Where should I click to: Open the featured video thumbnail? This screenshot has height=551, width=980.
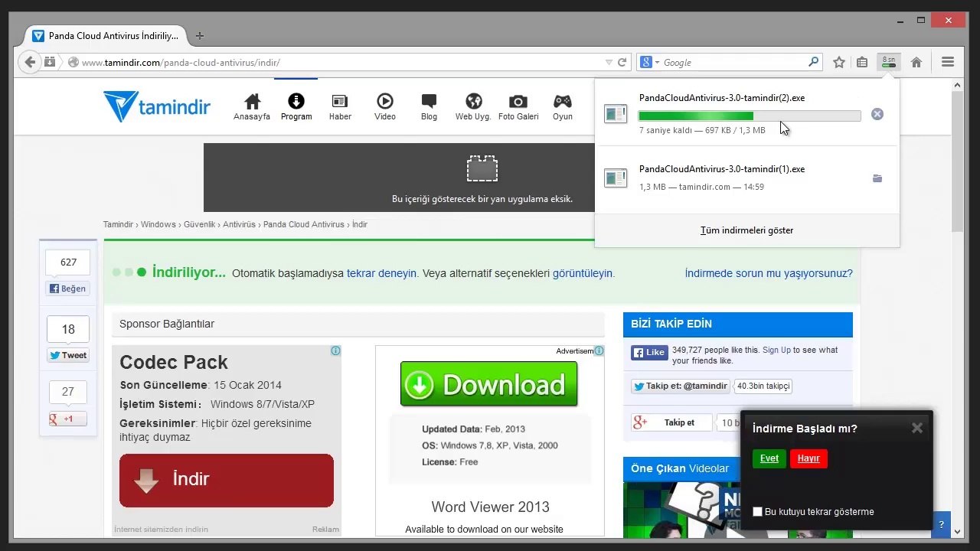pos(683,510)
